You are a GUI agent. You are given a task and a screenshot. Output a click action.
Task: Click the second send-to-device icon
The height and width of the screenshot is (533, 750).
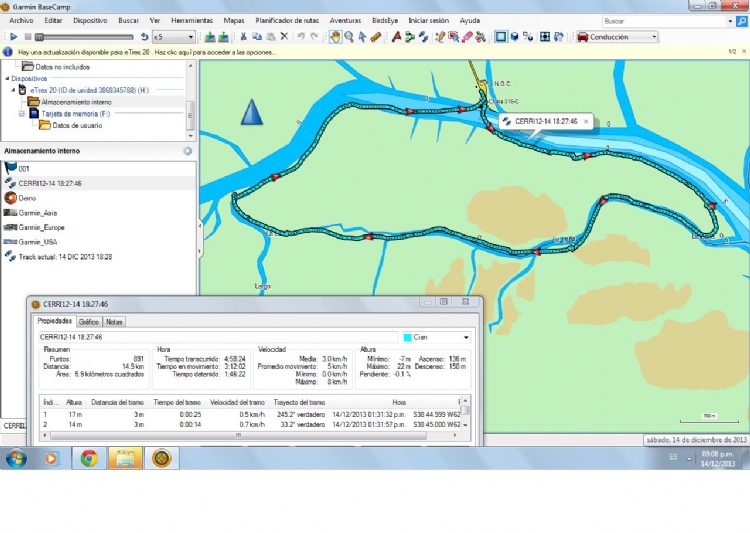tap(223, 37)
